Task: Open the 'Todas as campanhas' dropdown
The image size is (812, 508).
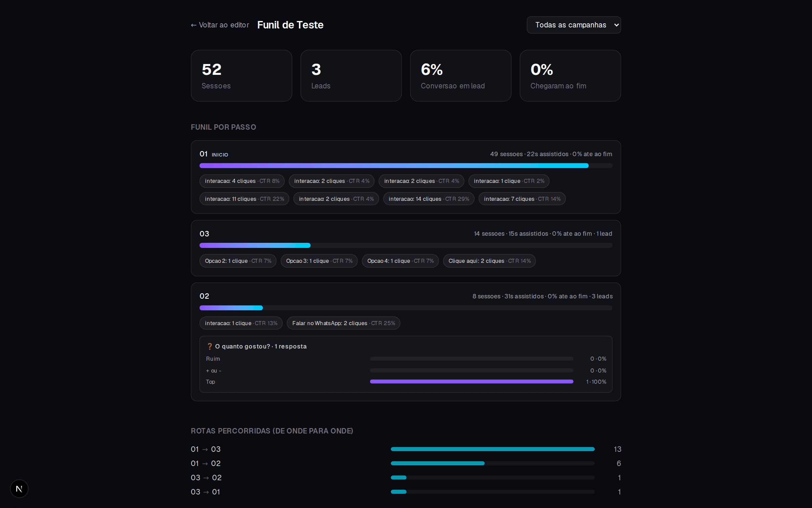Action: tap(574, 25)
